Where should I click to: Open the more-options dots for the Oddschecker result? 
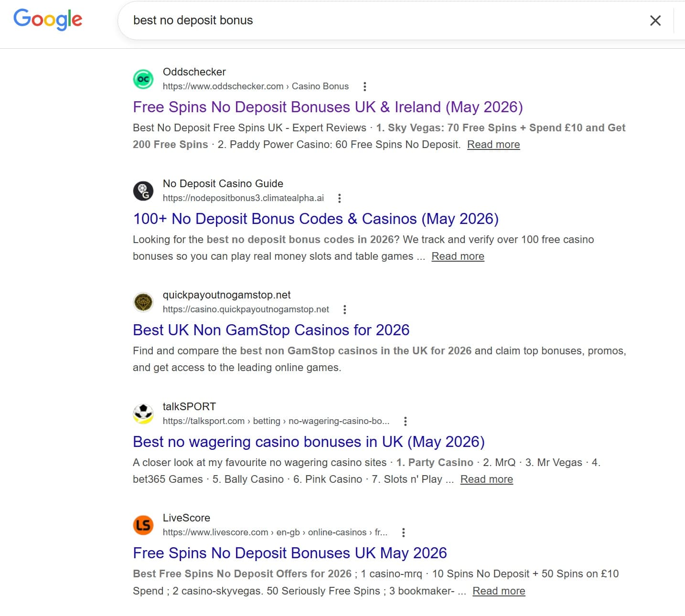coord(365,86)
